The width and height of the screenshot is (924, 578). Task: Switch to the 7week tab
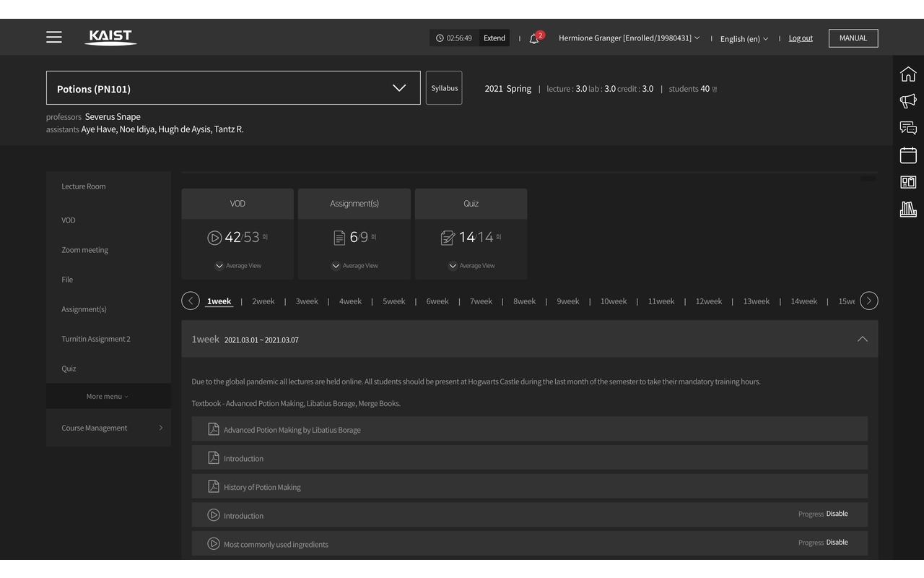point(481,301)
